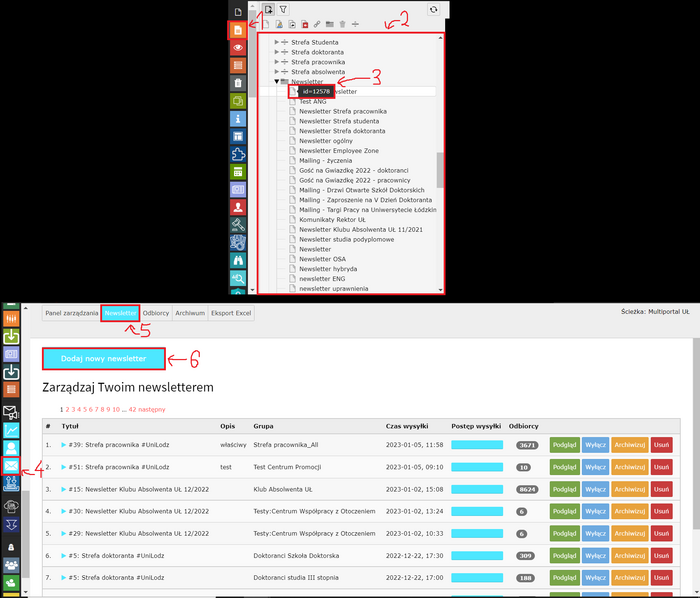Click Wyłącz for newsletter #39 Strefa pracownika

596,444
